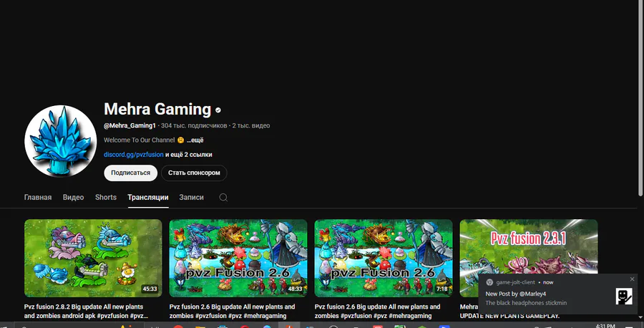Open the discord.gg/pvzfusion link
Screen dimensions: 644x328
pos(134,155)
